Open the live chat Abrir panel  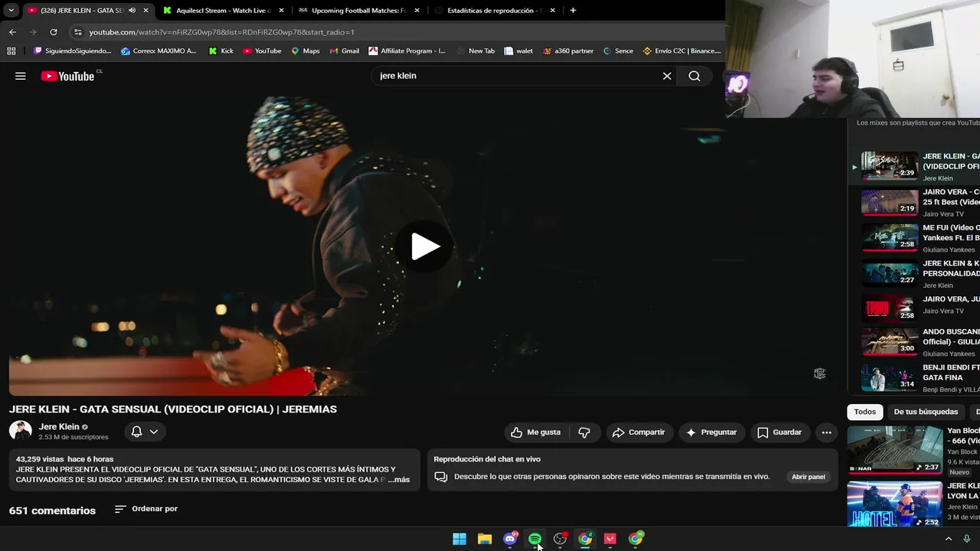[x=808, y=477]
